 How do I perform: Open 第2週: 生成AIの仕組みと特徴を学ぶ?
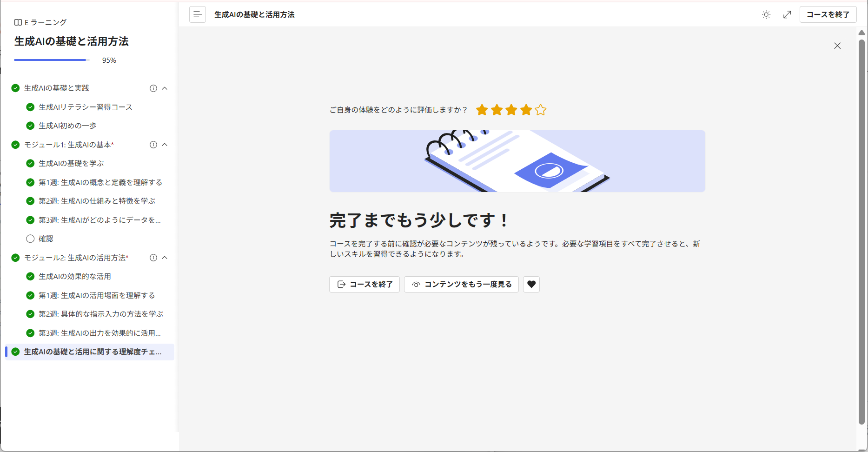[97, 201]
